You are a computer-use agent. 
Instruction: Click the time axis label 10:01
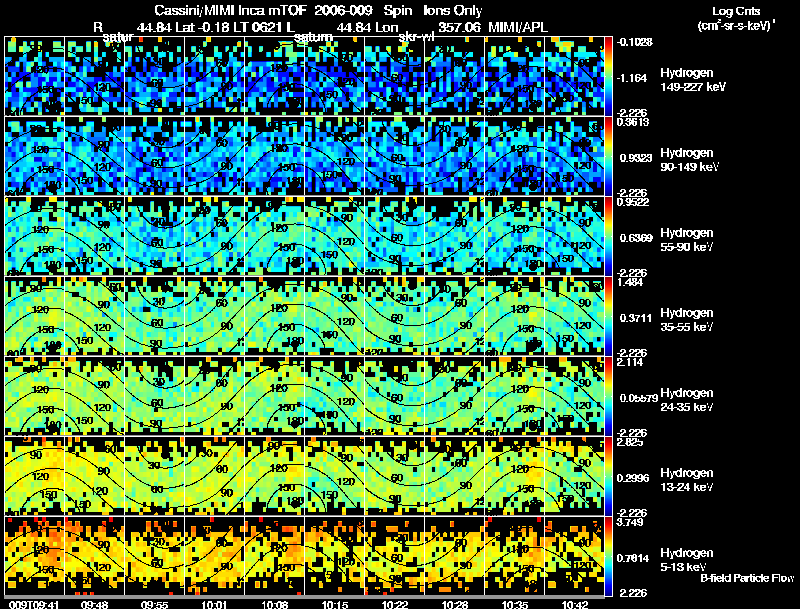point(214,604)
